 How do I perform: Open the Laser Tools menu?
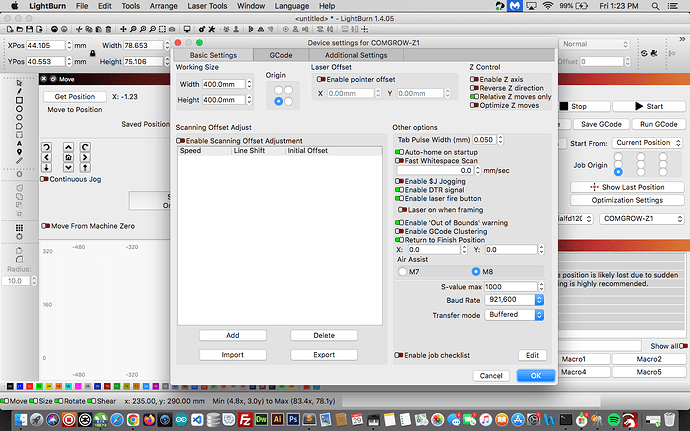(x=207, y=6)
